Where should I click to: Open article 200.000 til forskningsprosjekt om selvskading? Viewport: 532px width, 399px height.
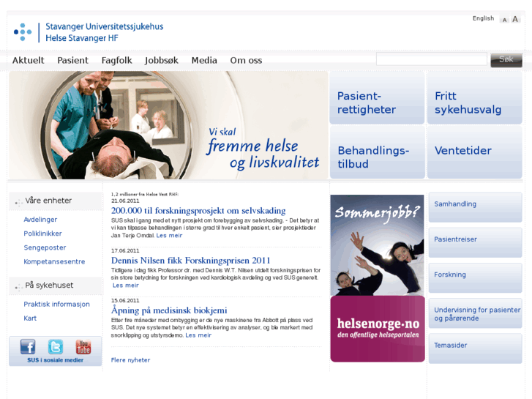coord(198,211)
